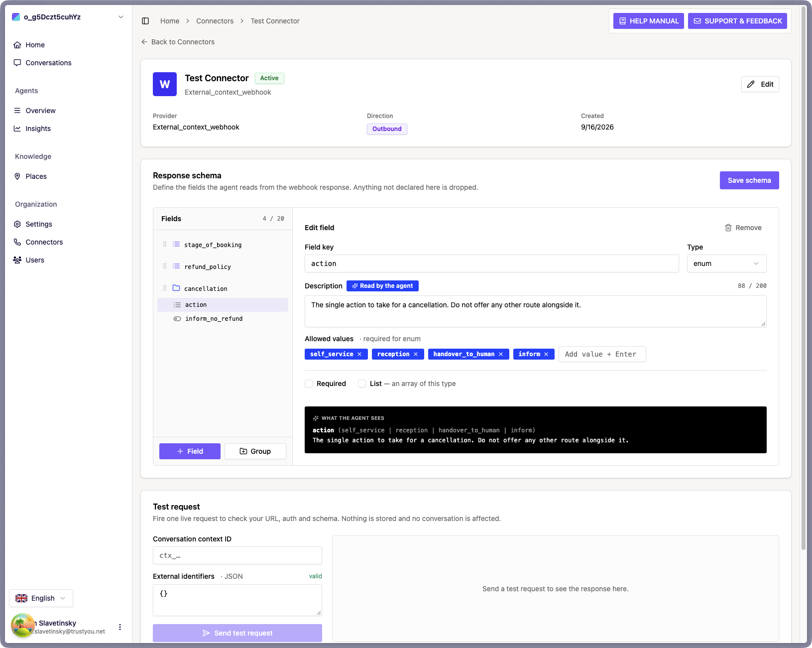Click the page vertical scrollbar
812x648 pixels.
coord(804,279)
